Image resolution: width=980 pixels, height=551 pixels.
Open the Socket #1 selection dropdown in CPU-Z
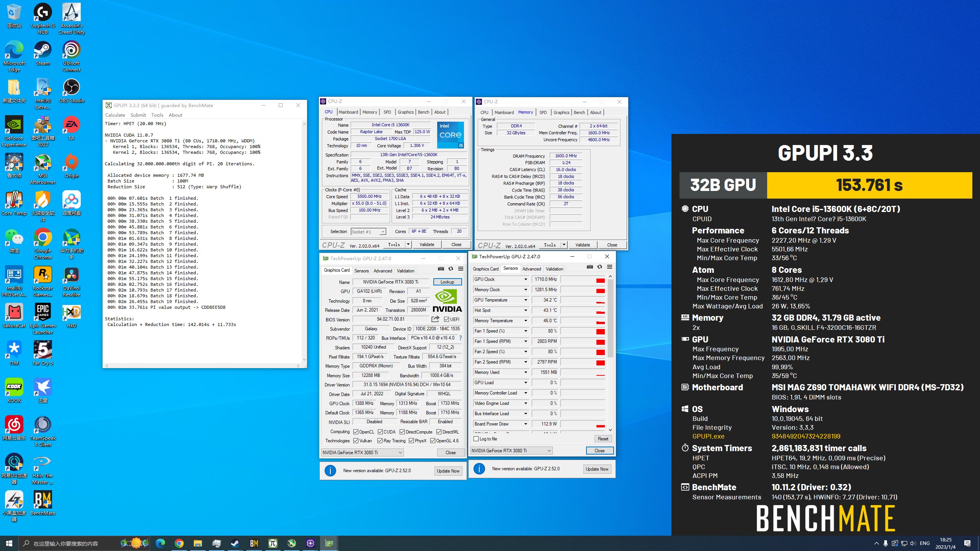tap(368, 232)
